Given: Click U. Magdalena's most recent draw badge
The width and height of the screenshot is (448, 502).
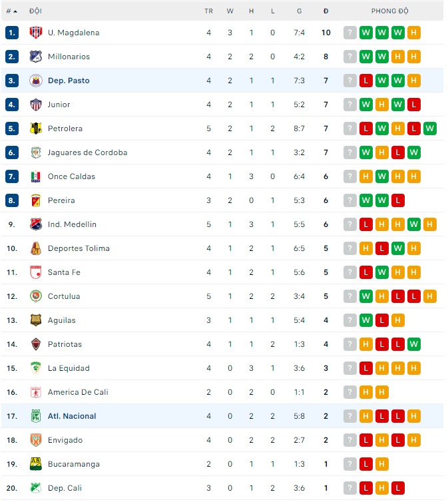Looking at the screenshot, I should click(413, 33).
